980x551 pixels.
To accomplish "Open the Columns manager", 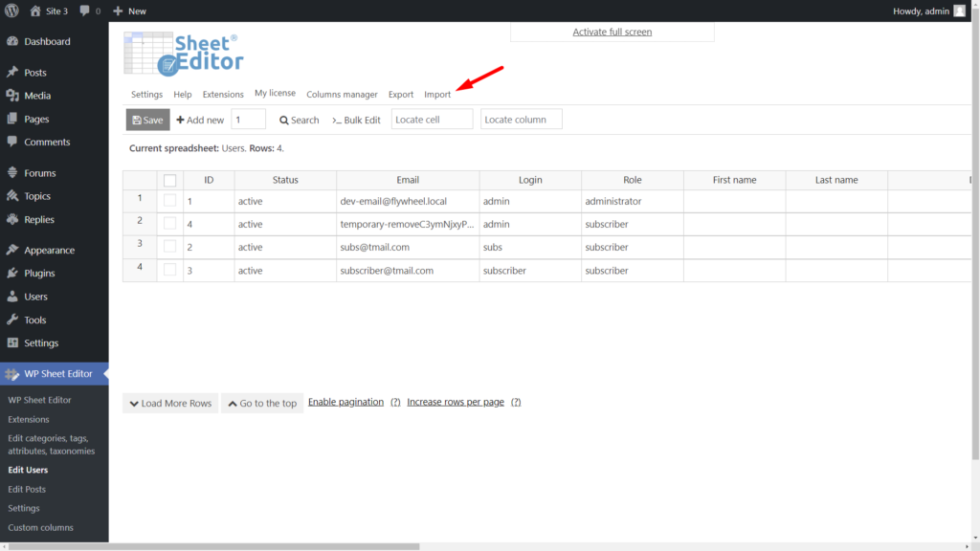I will 342,95.
